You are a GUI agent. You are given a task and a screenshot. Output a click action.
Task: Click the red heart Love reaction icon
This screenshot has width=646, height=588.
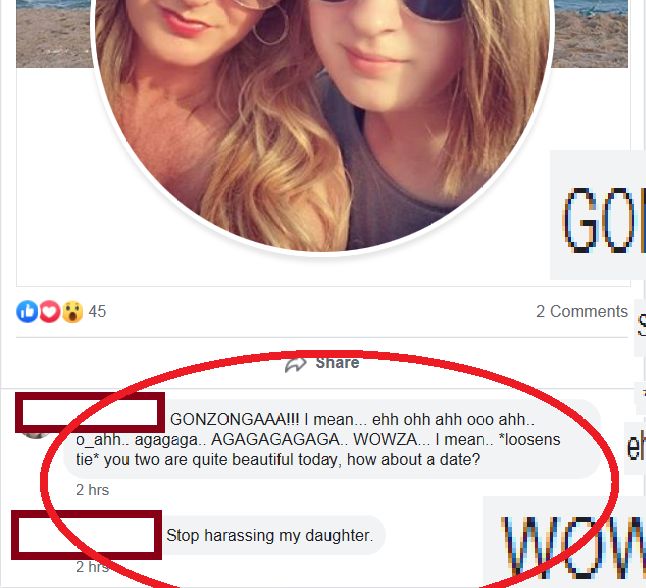[49, 312]
